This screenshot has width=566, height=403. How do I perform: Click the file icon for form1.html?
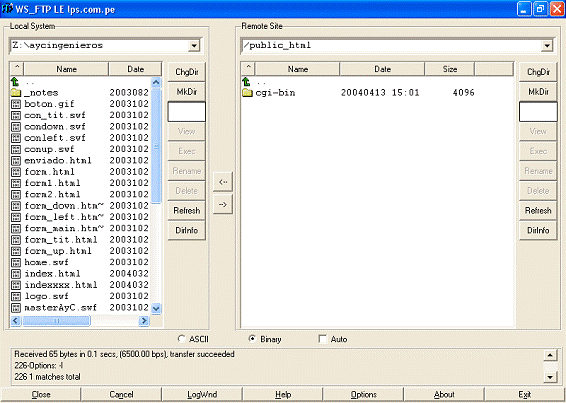(16, 183)
